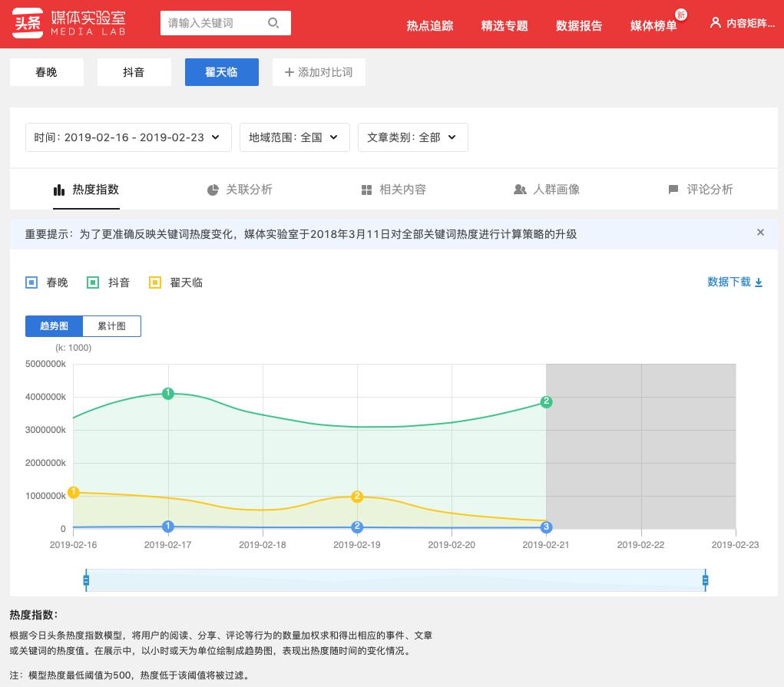Select the 翟天临 keyword tab button
The height and width of the screenshot is (687, 784).
[x=221, y=72]
